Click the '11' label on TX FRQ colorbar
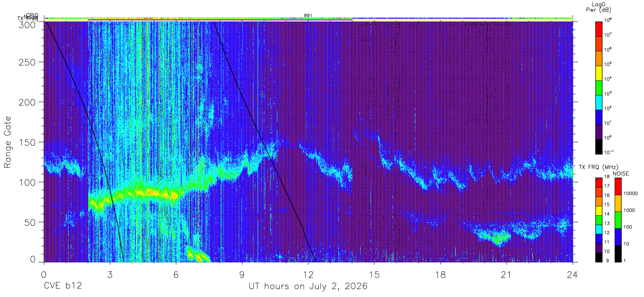 (607, 243)
